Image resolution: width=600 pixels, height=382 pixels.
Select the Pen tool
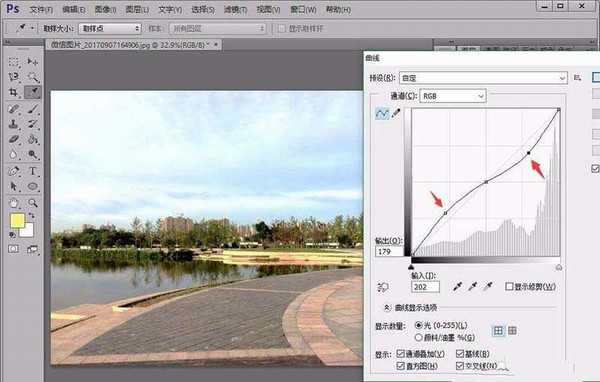[14, 171]
